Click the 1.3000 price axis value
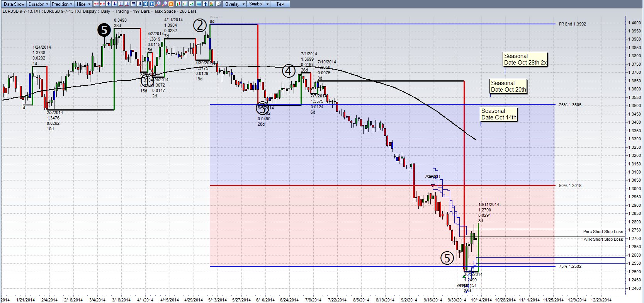Viewport: 644px width, 303px height. coord(634,189)
